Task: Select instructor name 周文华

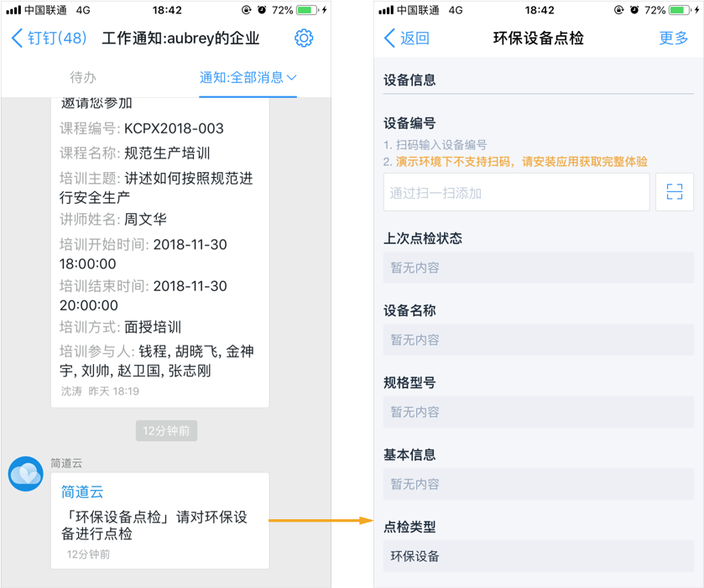Action: pos(145,220)
